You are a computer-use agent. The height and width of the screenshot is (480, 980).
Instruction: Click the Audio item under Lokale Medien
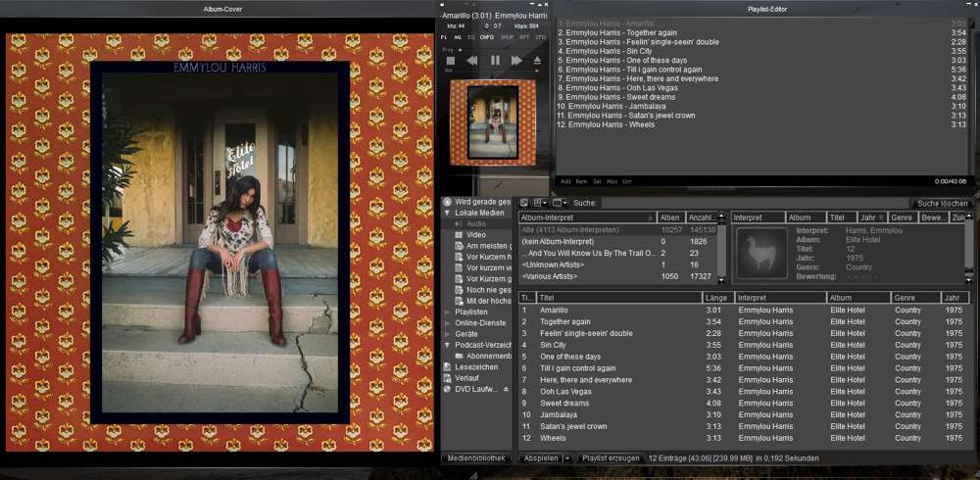(475, 223)
